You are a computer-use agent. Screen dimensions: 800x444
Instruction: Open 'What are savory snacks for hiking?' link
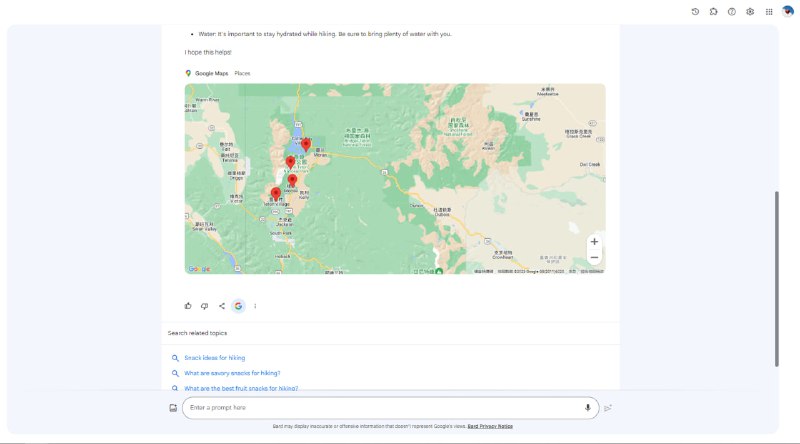point(232,373)
